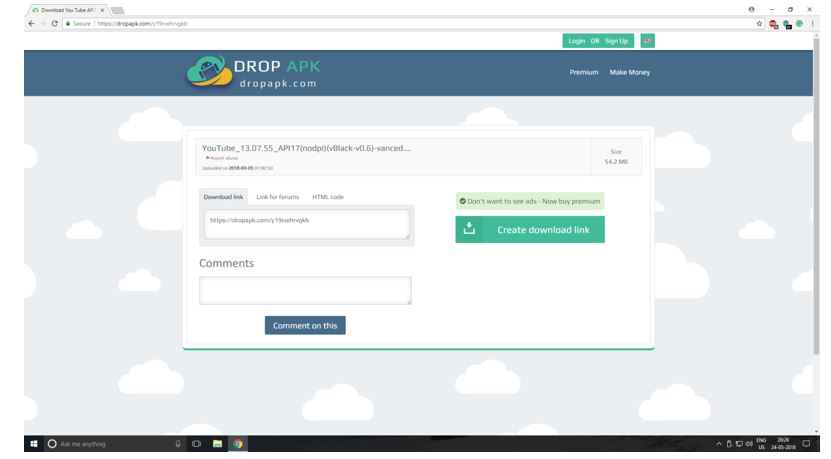Click the dropapk download link text field
831x459 pixels.
307,224
